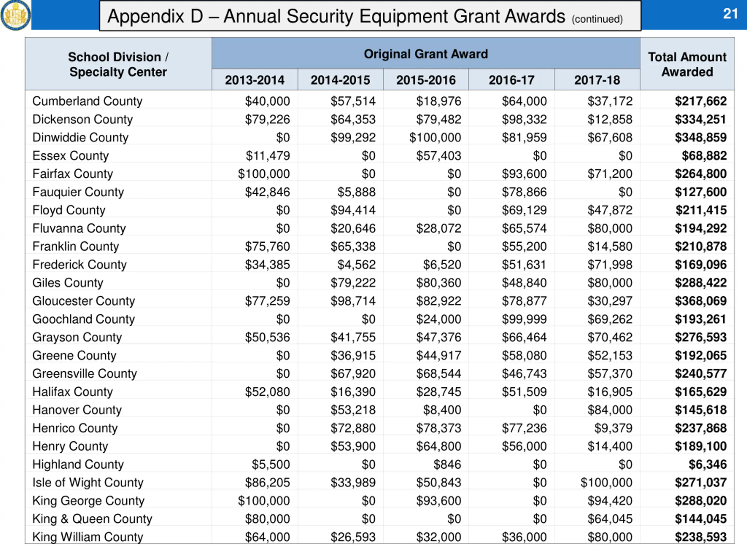This screenshot has height=560, width=747.
Task: Select the 2013-2014 column header
Action: click(255, 80)
